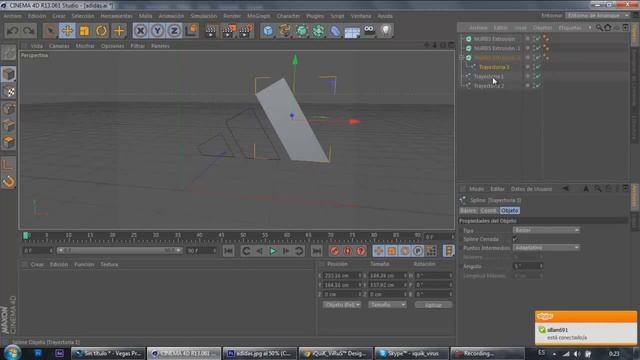The width and height of the screenshot is (640, 360).
Task: Open the Simulación menu
Action: (204, 16)
